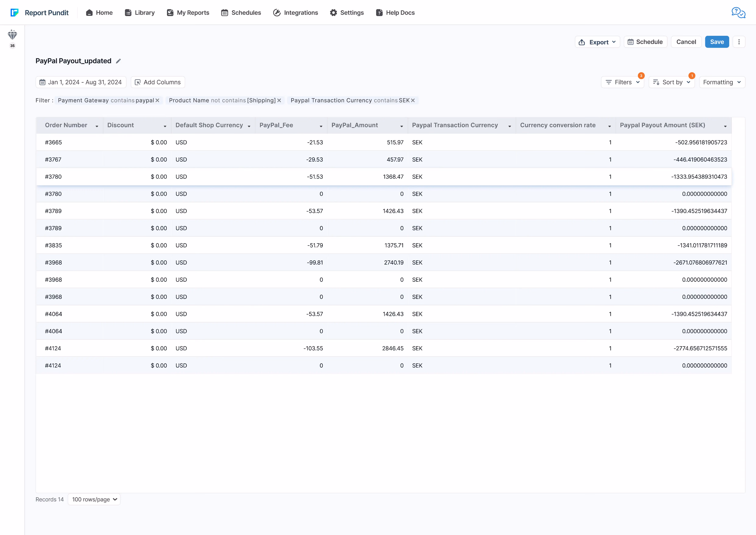Open the Library menu
The width and height of the screenshot is (756, 535).
(140, 13)
